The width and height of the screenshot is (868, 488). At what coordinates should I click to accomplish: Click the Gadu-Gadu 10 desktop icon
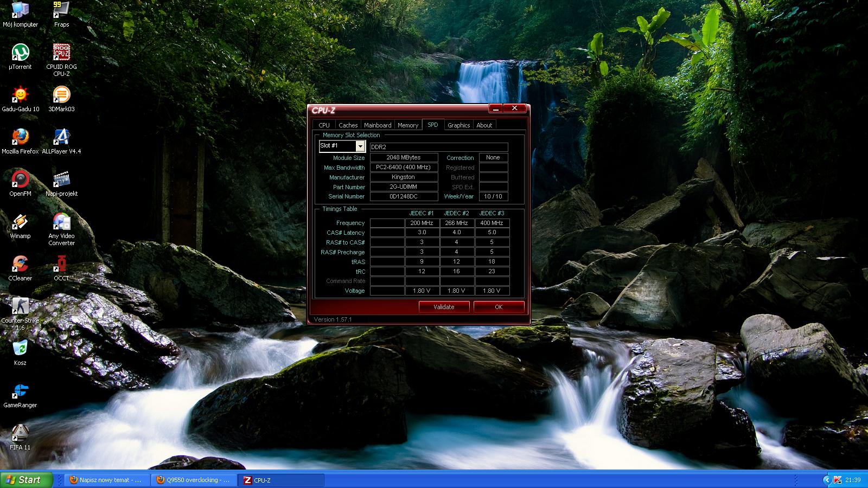[x=20, y=99]
